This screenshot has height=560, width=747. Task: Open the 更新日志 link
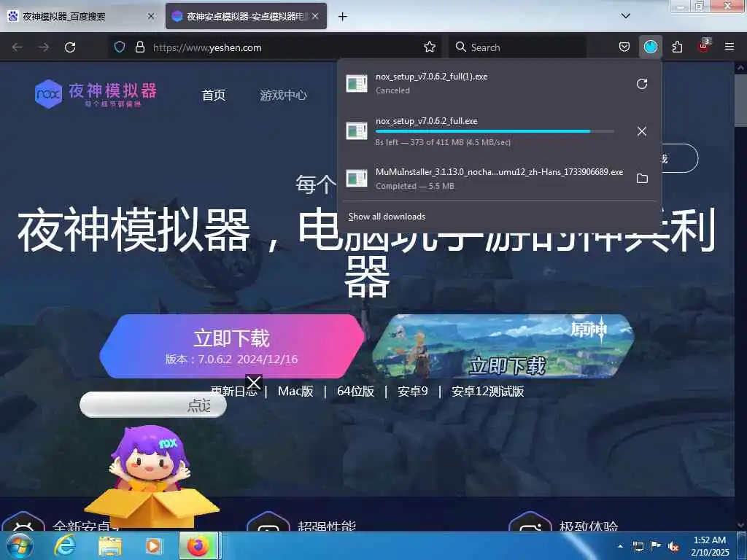click(x=234, y=392)
